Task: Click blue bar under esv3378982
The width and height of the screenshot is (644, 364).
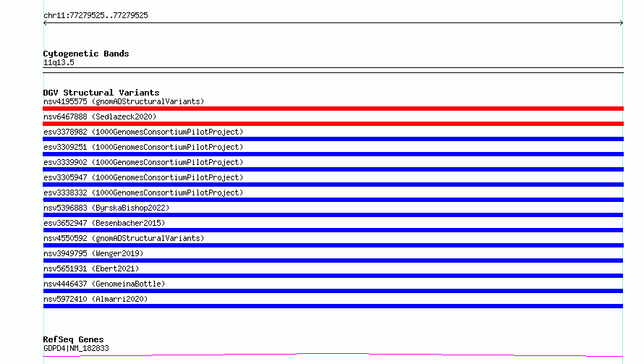Action: (x=333, y=139)
